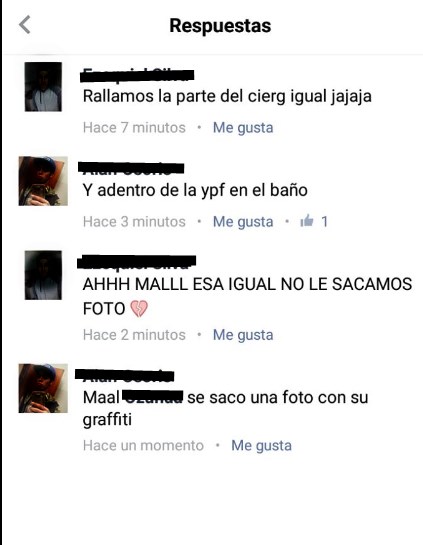Screen dimensions: 423x545
Task: Click the 'Hace 3 minutos' timestamp
Action: click(134, 221)
